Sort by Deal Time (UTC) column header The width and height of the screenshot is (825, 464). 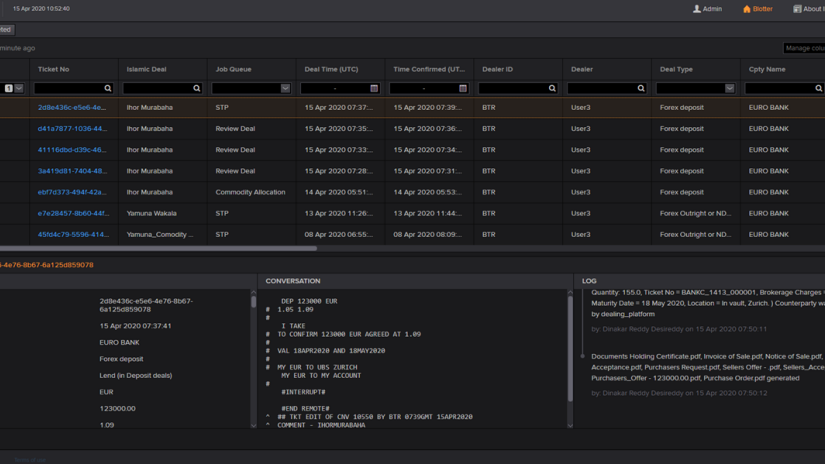click(x=331, y=69)
